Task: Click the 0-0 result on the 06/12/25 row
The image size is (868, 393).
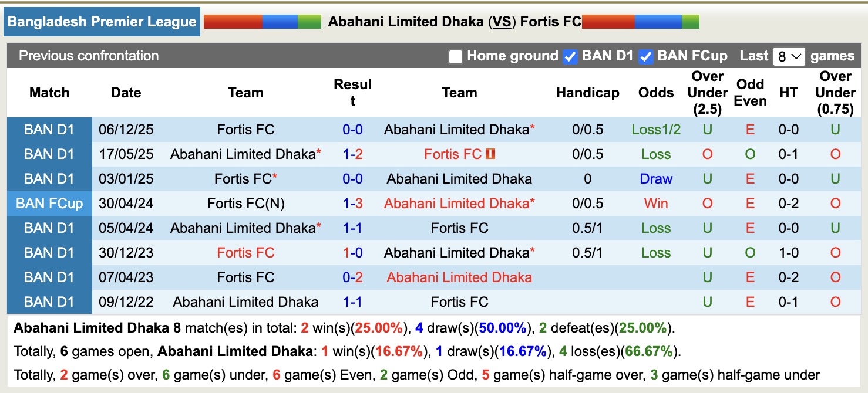Action: pyautogui.click(x=354, y=130)
